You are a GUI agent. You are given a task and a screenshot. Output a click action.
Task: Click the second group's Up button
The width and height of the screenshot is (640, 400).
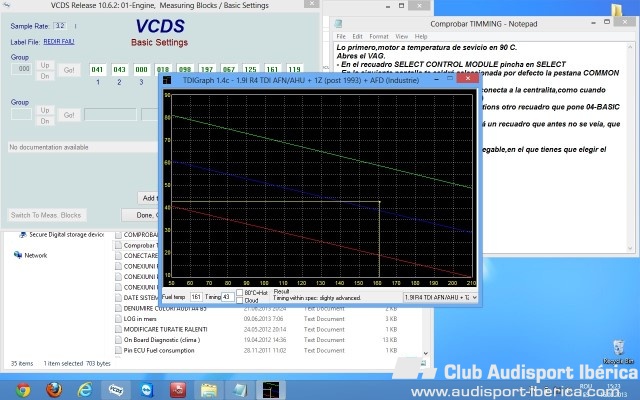point(45,110)
